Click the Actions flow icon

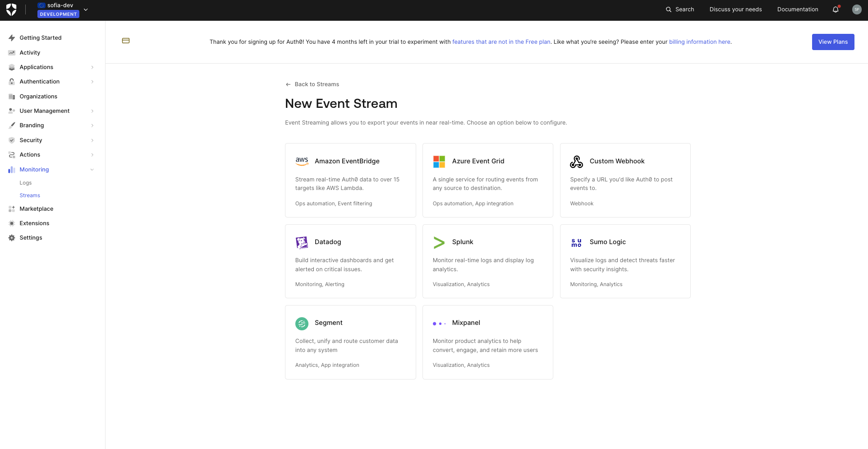pos(12,155)
